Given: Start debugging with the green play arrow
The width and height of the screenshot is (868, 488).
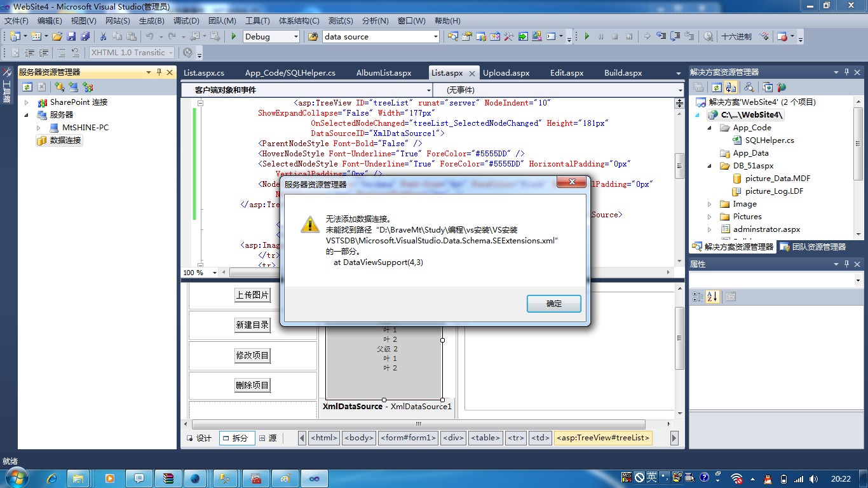Looking at the screenshot, I should pos(234,37).
